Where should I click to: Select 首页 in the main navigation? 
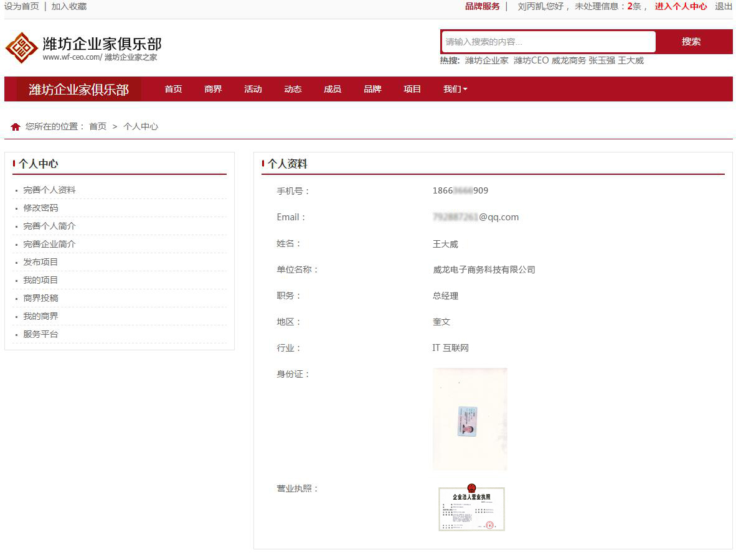[172, 89]
